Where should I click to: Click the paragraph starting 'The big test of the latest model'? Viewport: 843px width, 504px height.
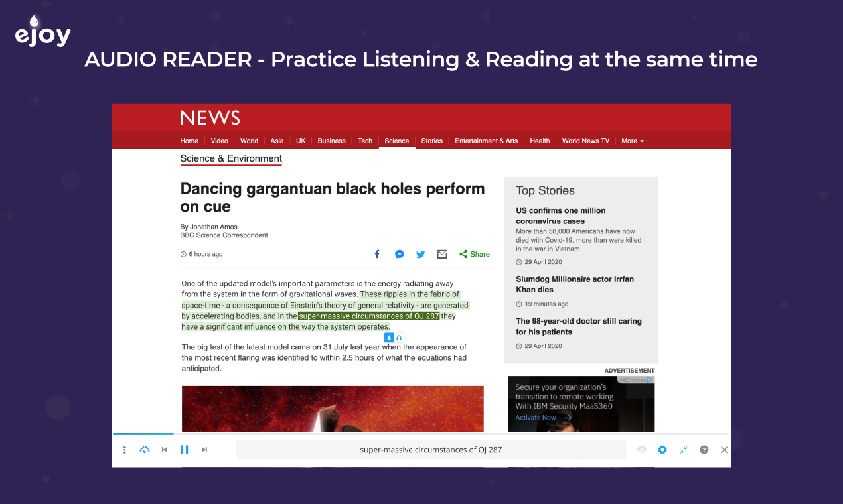coord(324,357)
